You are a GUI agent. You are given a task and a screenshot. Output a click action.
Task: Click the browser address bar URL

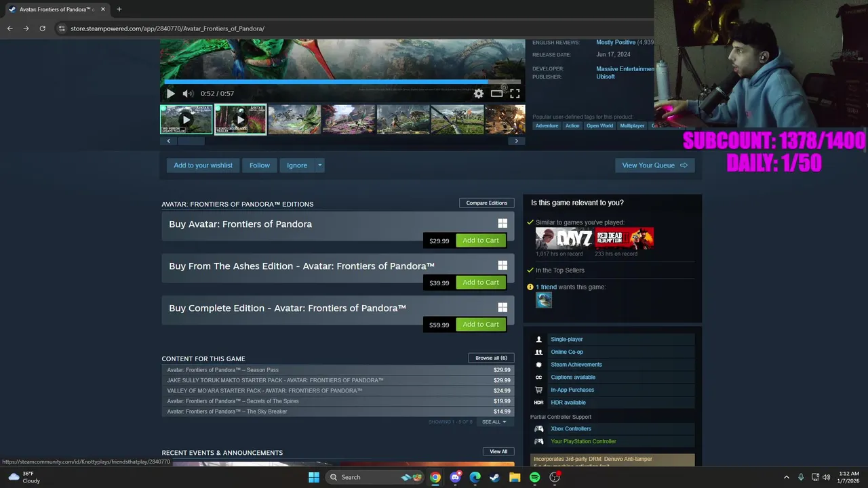pyautogui.click(x=167, y=28)
